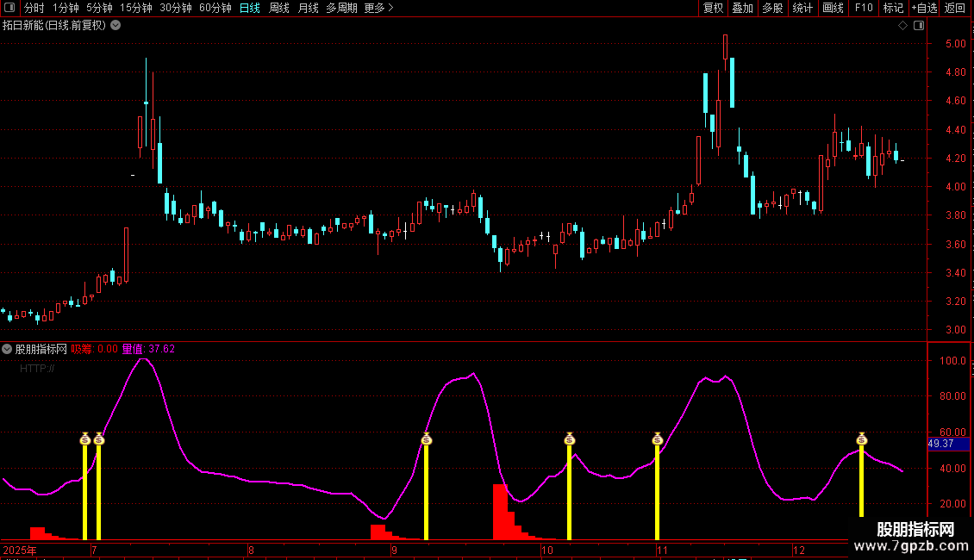The height and width of the screenshot is (560, 974).
Task: Add stock with +自选 button
Action: (x=924, y=8)
